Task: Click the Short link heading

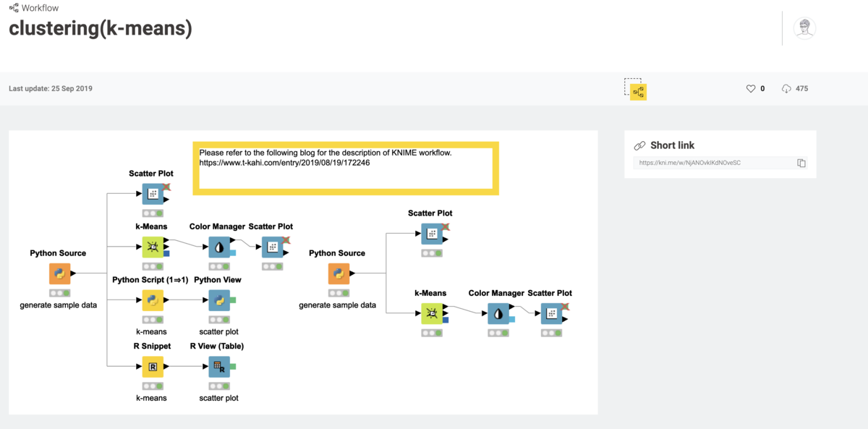Action: click(x=672, y=145)
